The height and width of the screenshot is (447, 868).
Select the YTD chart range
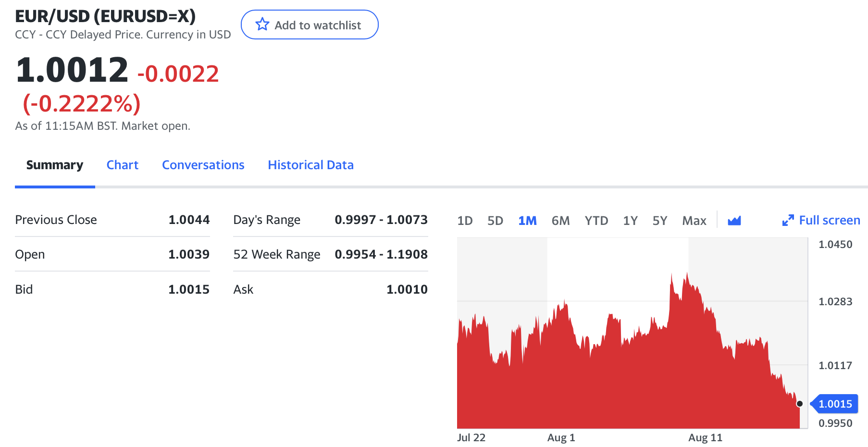(x=596, y=221)
